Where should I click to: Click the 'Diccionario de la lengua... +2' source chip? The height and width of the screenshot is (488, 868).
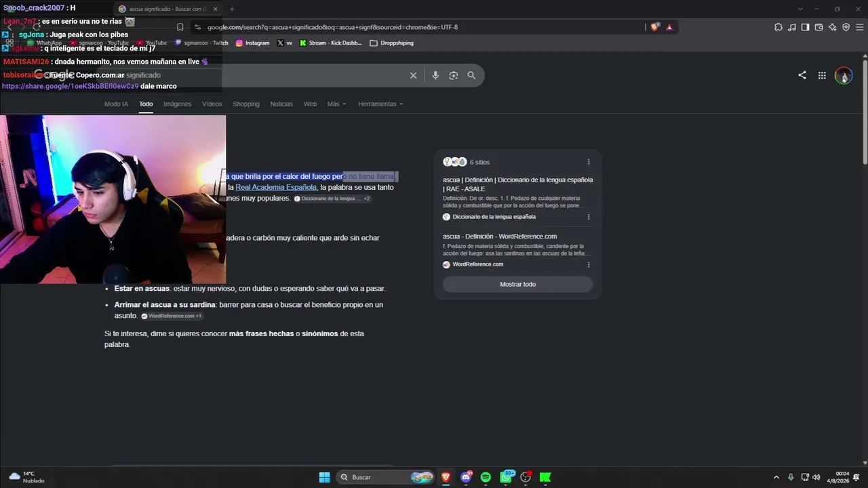332,199
